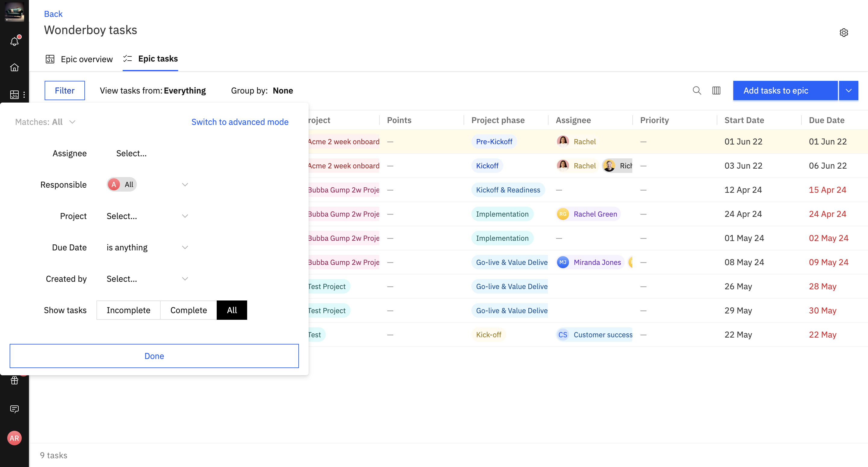This screenshot has height=467, width=868.
Task: Open the search magnifier icon
Action: [697, 91]
